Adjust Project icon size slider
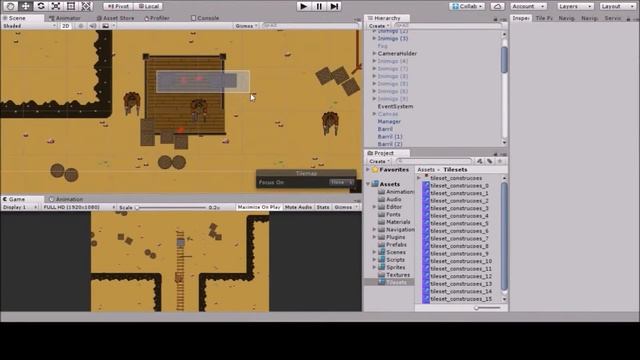 click(x=487, y=308)
